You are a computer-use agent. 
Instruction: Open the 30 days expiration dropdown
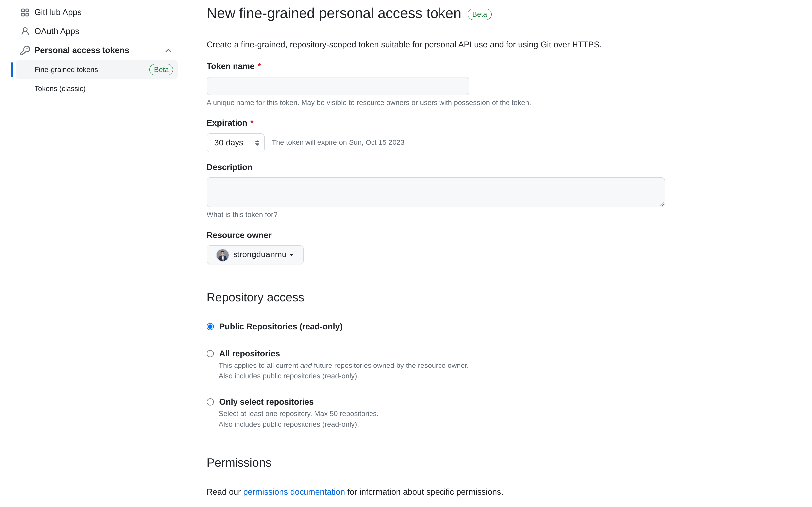pyautogui.click(x=235, y=143)
